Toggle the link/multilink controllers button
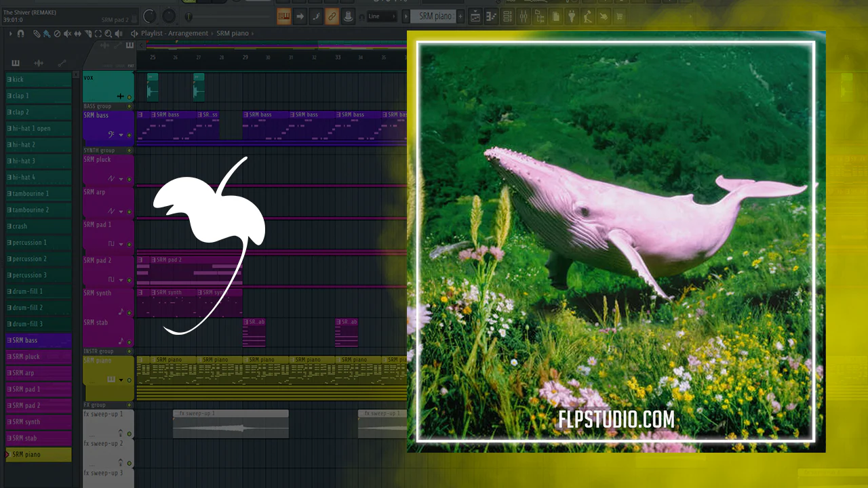The image size is (868, 488). (332, 16)
